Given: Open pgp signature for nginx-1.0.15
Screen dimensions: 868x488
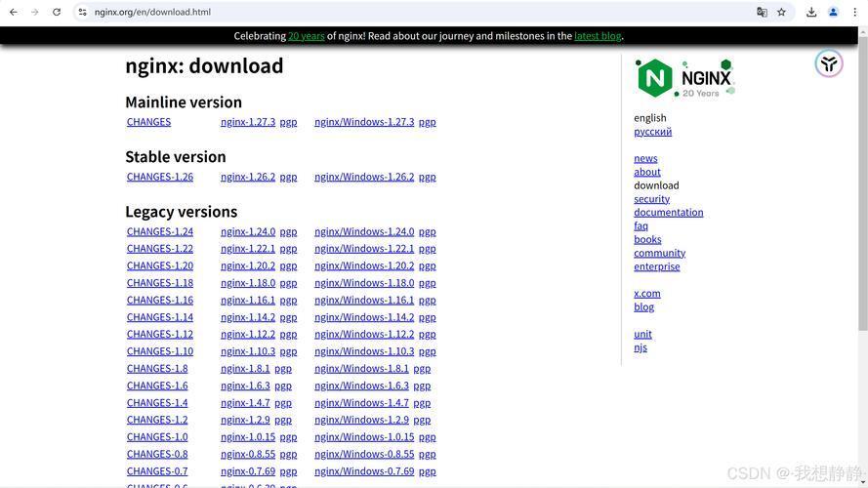Looking at the screenshot, I should point(288,437).
